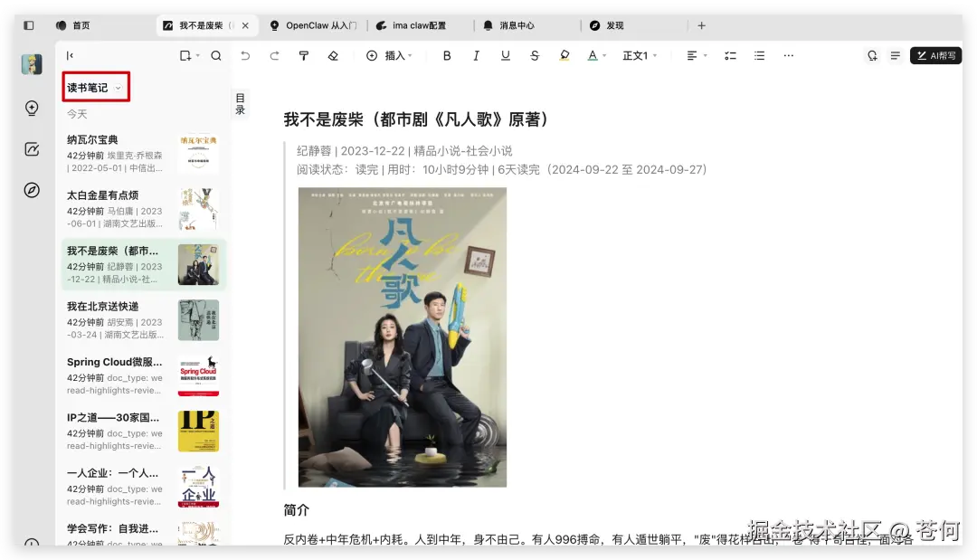Image resolution: width=977 pixels, height=560 pixels.
Task: Open the compass discover icon in sidebar
Action: click(32, 190)
